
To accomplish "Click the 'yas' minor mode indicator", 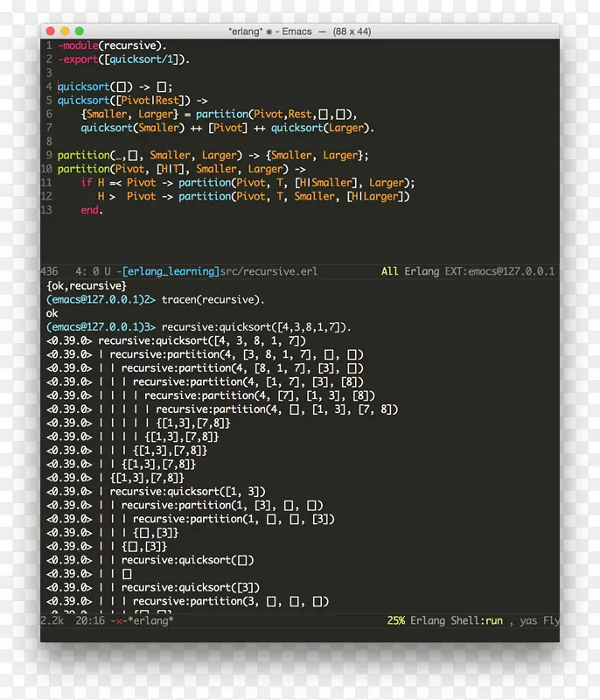I will pos(527,620).
